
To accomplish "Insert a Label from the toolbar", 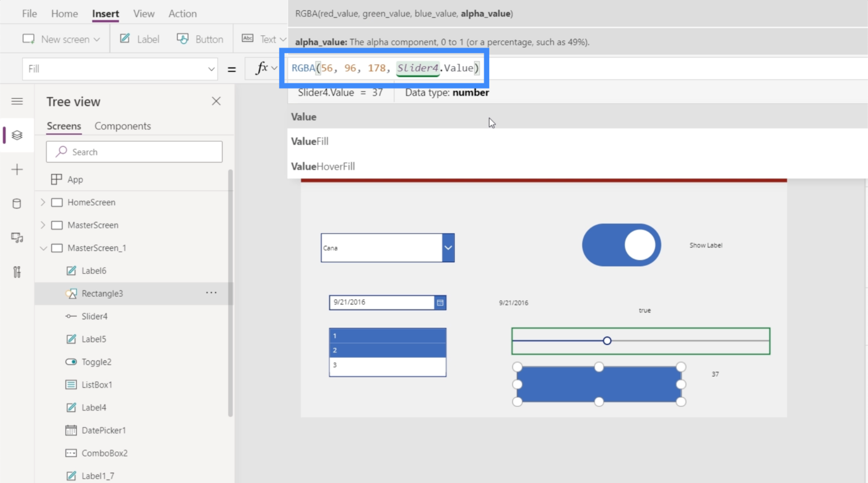I will tap(139, 39).
